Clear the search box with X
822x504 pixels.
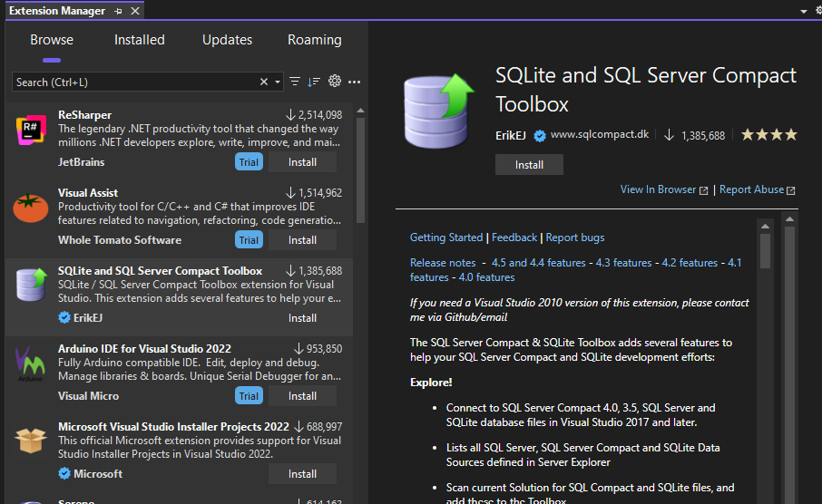[x=264, y=82]
